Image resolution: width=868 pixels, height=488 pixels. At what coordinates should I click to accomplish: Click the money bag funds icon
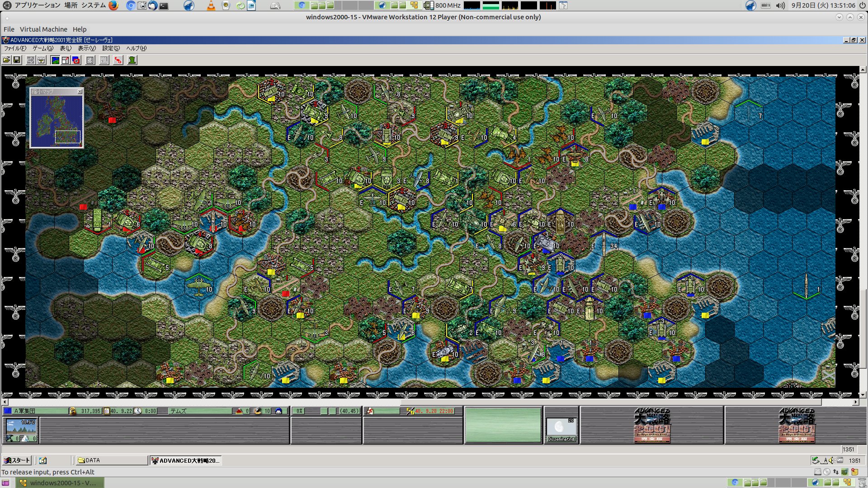point(73,411)
